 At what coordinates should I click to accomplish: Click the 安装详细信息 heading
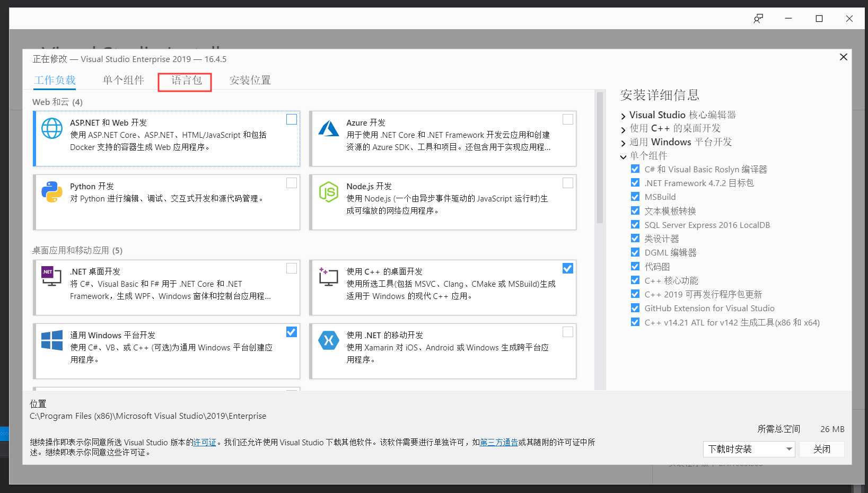660,95
